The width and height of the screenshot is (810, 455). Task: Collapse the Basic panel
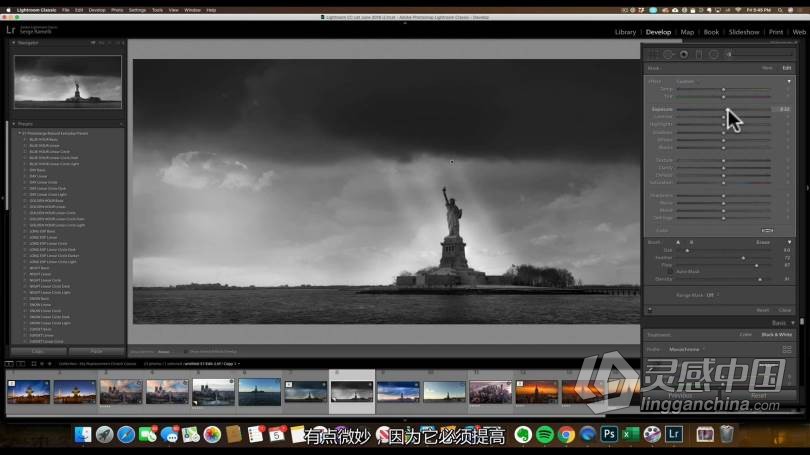(x=793, y=323)
